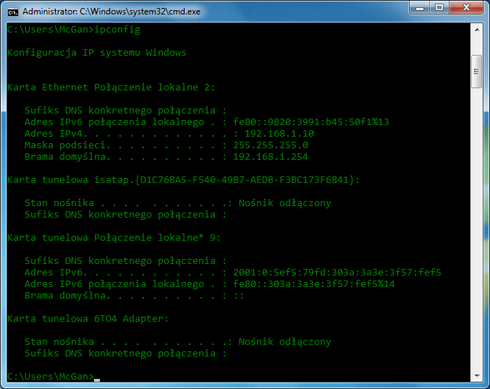Image resolution: width=490 pixels, height=389 pixels.
Task: Open the cmd.exe system menu icon
Action: (13, 12)
